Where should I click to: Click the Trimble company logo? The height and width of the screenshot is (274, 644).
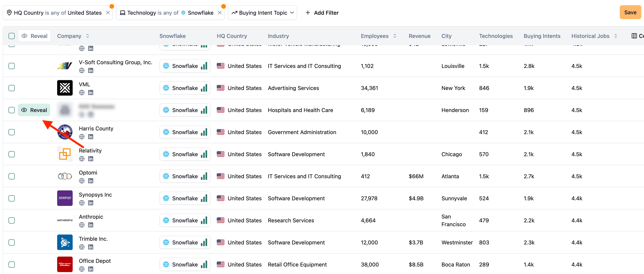pos(65,242)
